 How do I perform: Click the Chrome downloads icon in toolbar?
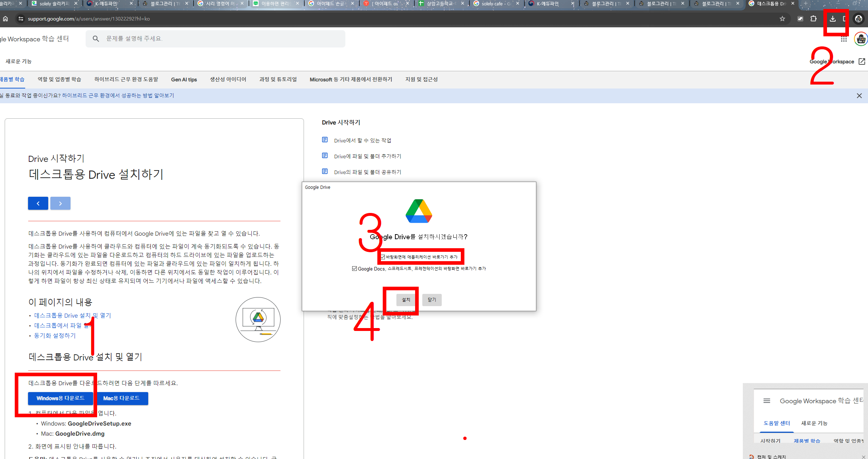pos(832,19)
